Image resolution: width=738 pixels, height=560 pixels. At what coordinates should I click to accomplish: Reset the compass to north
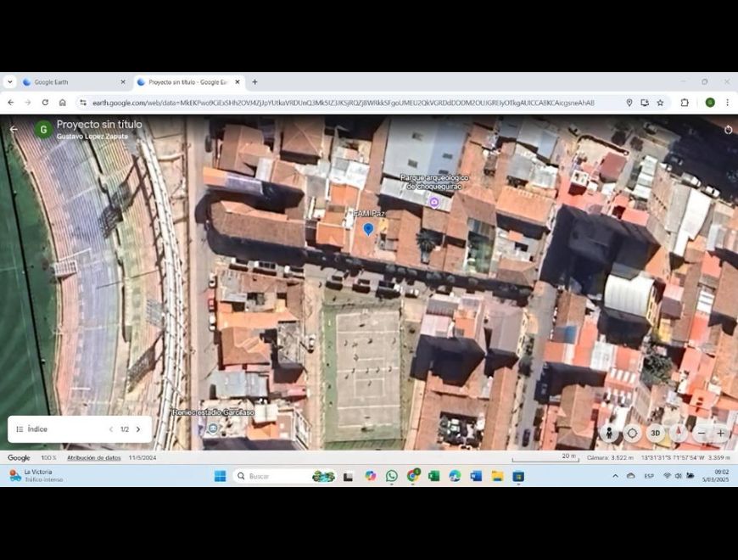(679, 433)
